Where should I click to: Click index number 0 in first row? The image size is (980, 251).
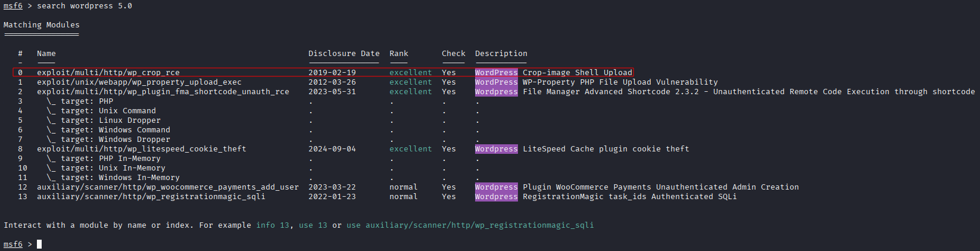20,73
